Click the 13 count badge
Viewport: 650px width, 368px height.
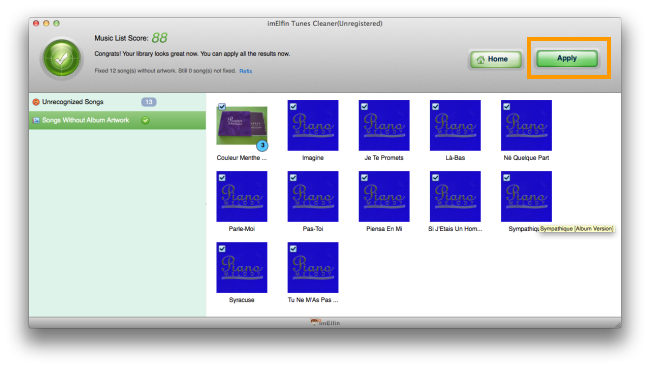[x=148, y=102]
